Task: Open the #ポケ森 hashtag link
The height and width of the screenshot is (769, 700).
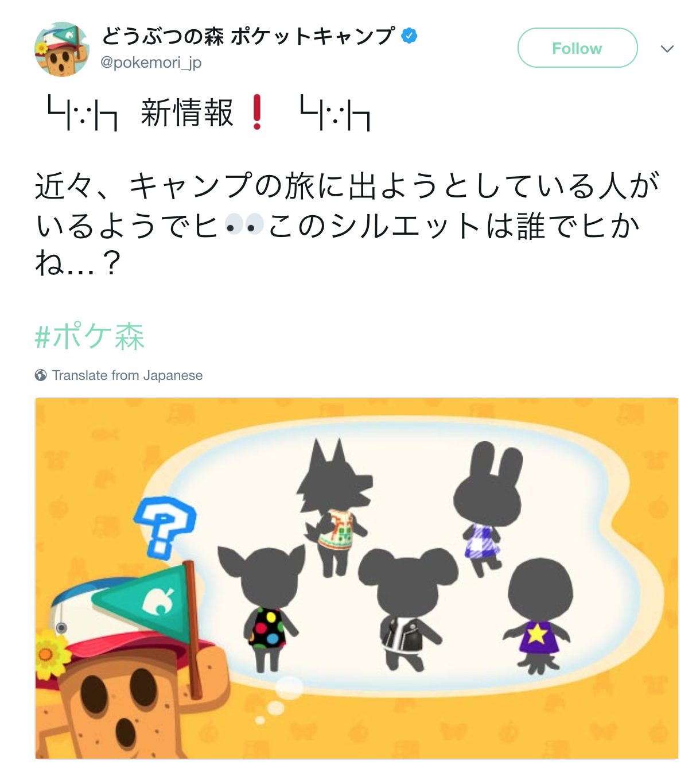Action: [x=90, y=336]
